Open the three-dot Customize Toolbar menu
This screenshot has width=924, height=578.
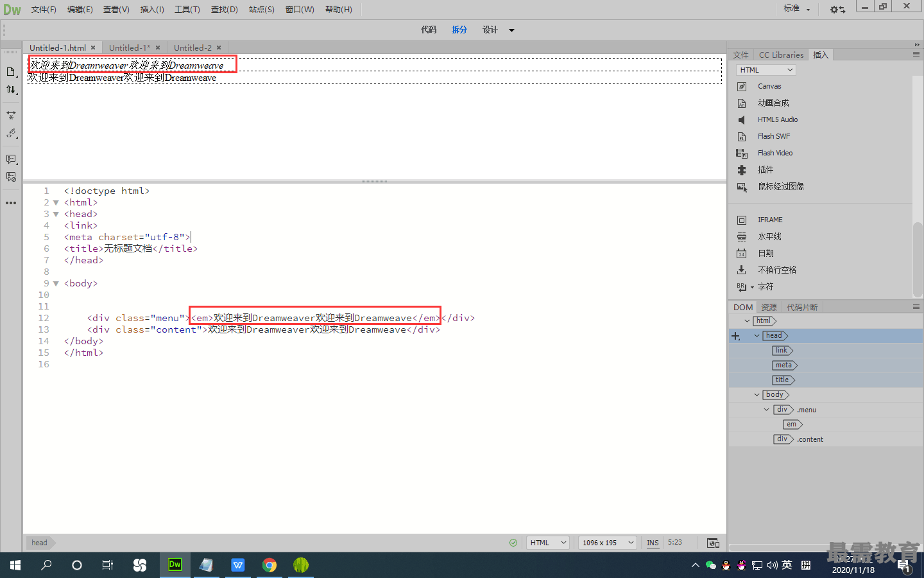[11, 203]
